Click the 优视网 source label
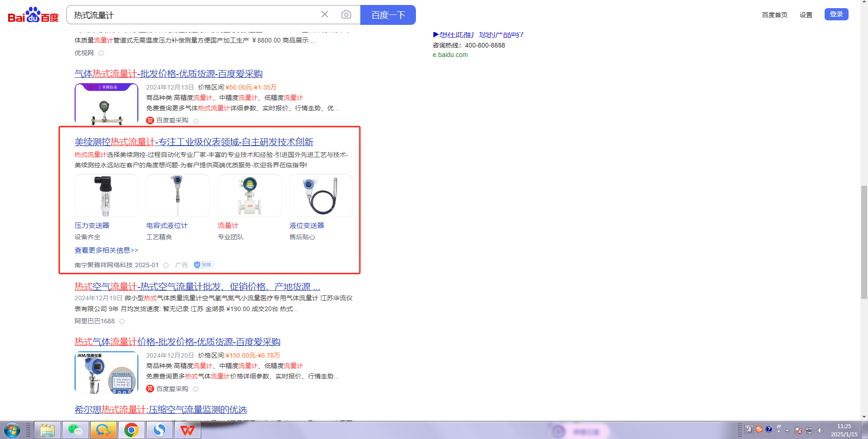868x439 pixels. (x=84, y=53)
